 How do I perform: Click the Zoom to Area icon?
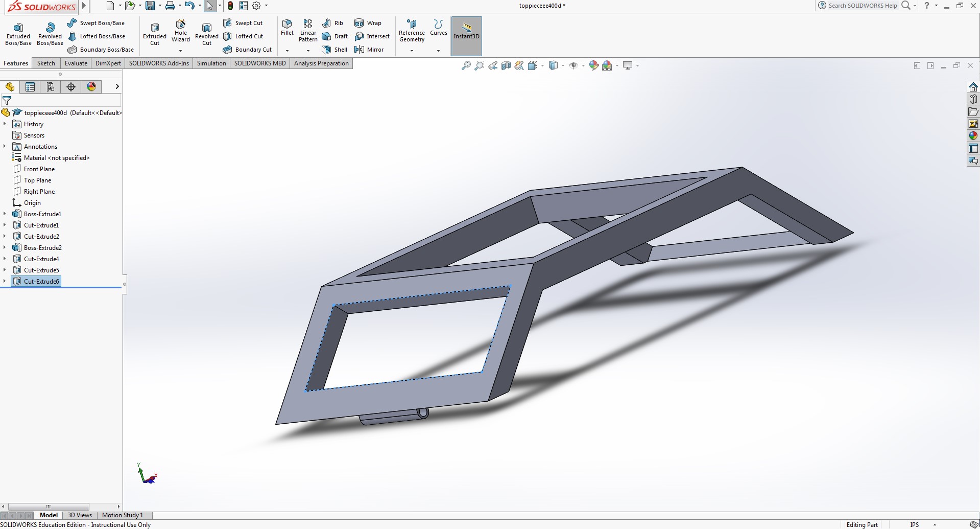[x=479, y=65]
